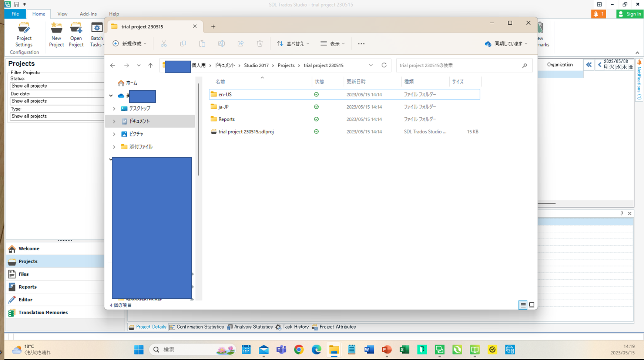Open the File tab in Trados
This screenshot has width=644, height=360.
(x=15, y=14)
